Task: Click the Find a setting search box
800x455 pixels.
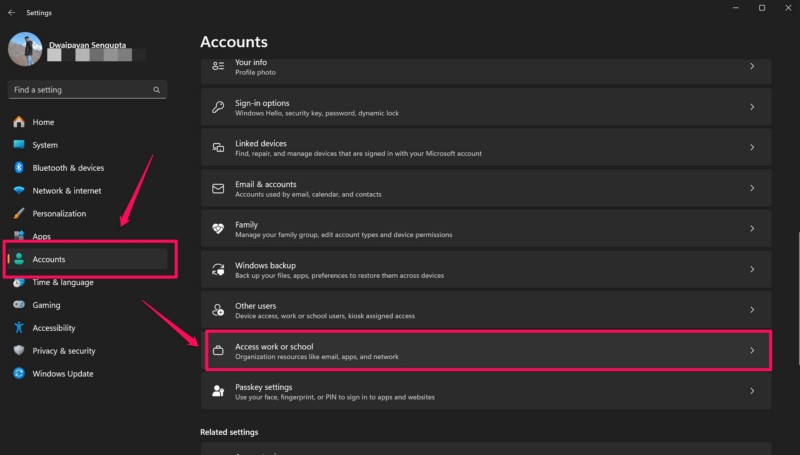Action: (85, 90)
